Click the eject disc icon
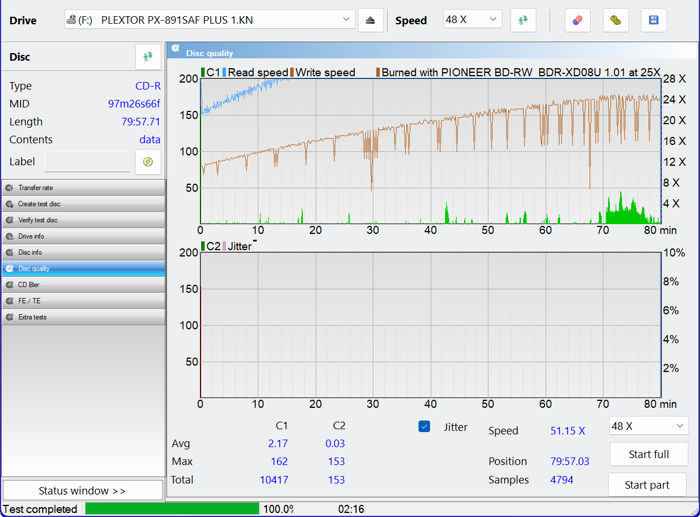This screenshot has height=517, width=700. click(x=370, y=20)
